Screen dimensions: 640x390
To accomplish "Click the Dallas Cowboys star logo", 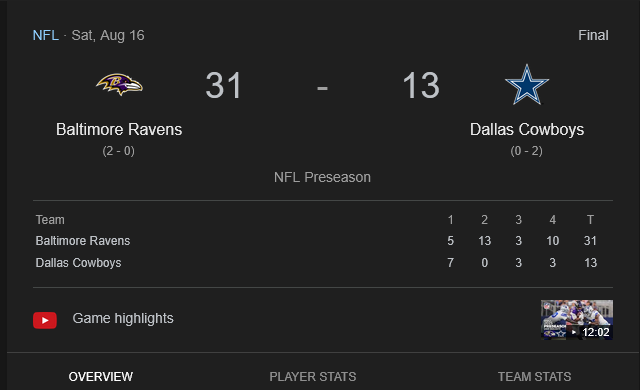I will point(527,85).
